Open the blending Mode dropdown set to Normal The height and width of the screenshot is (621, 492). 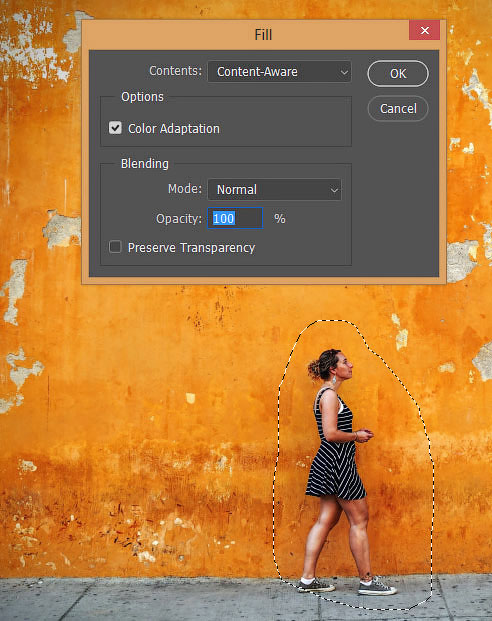[x=274, y=189]
